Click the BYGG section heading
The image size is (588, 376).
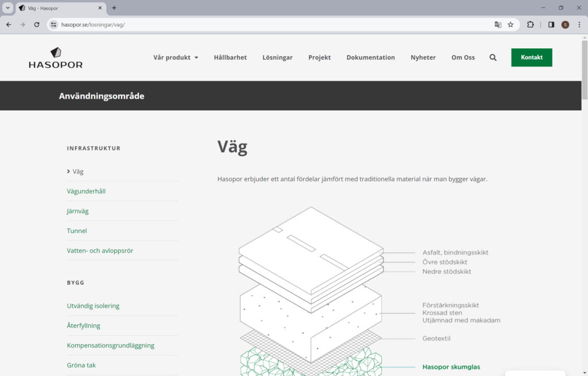click(x=75, y=282)
